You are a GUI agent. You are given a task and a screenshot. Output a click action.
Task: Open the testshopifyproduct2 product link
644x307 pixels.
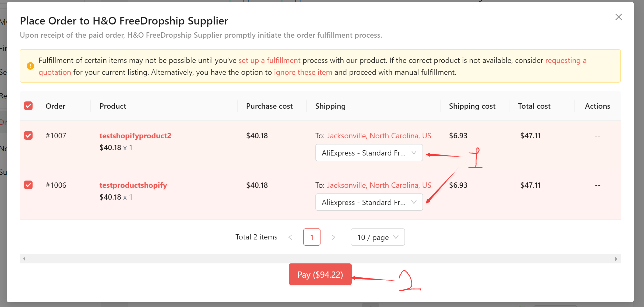tap(135, 136)
